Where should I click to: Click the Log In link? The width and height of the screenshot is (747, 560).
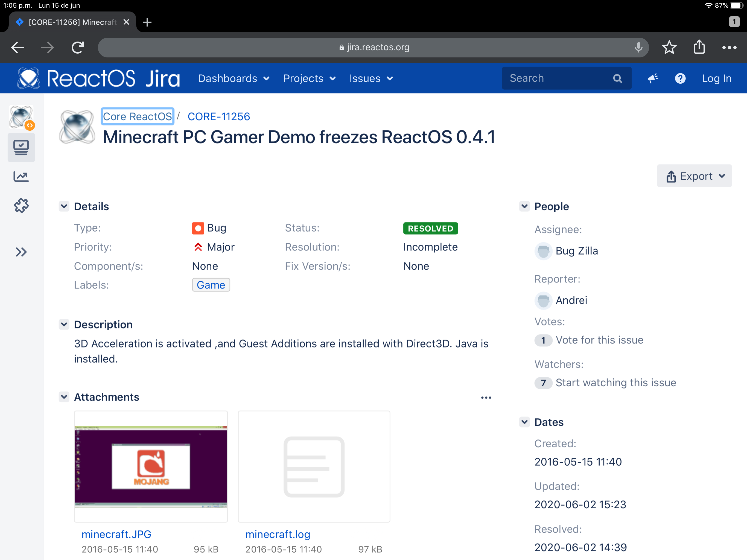pos(716,78)
